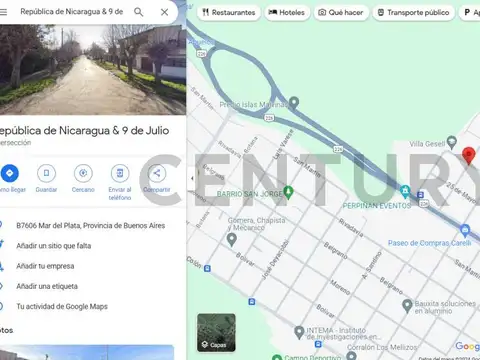The height and width of the screenshot is (360, 480).
Task: Select the Qué hacer chip
Action: point(341,13)
